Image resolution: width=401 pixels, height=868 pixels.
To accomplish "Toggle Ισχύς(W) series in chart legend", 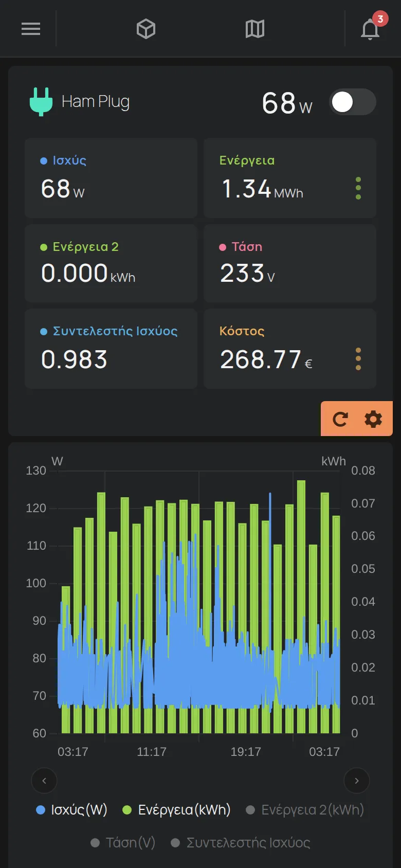I will tap(71, 810).
